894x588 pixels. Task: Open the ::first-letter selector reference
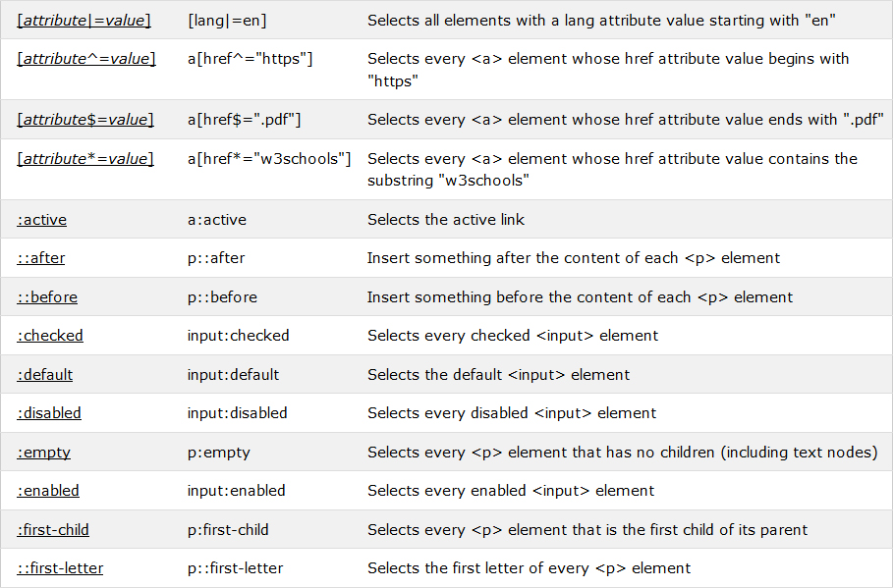[60, 568]
